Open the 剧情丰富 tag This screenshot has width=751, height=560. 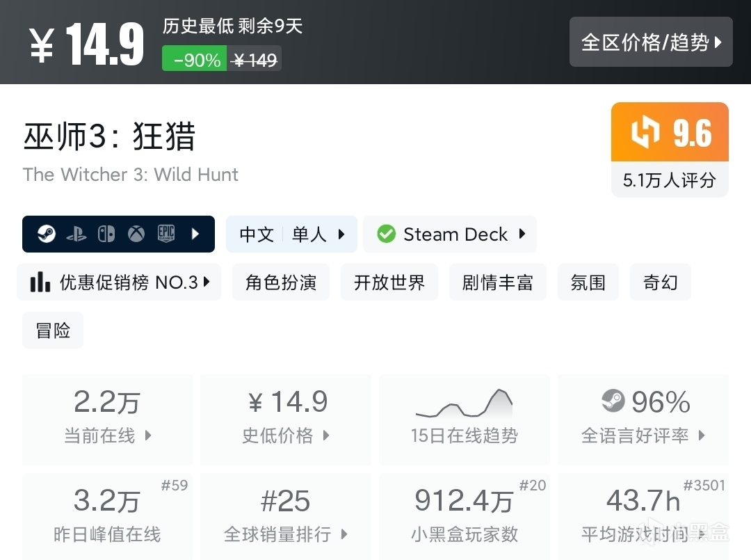[498, 282]
